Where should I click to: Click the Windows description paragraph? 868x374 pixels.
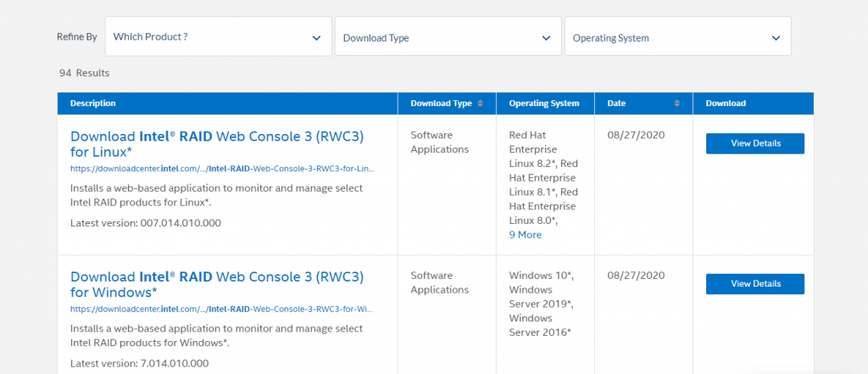point(216,336)
